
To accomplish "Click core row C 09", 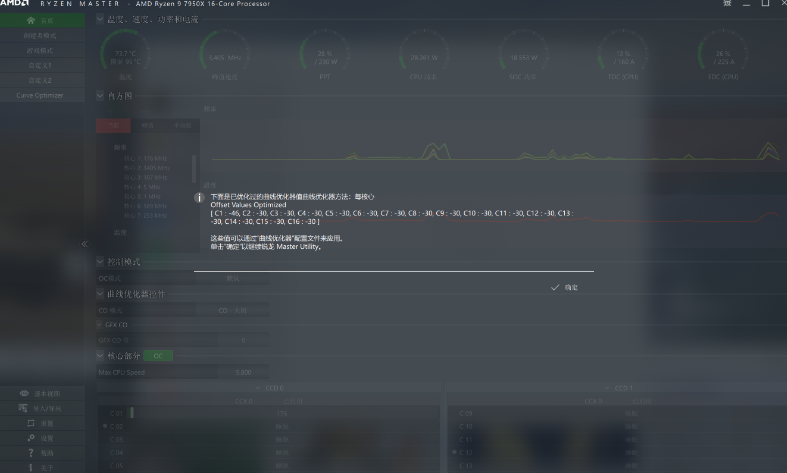I will [617, 413].
